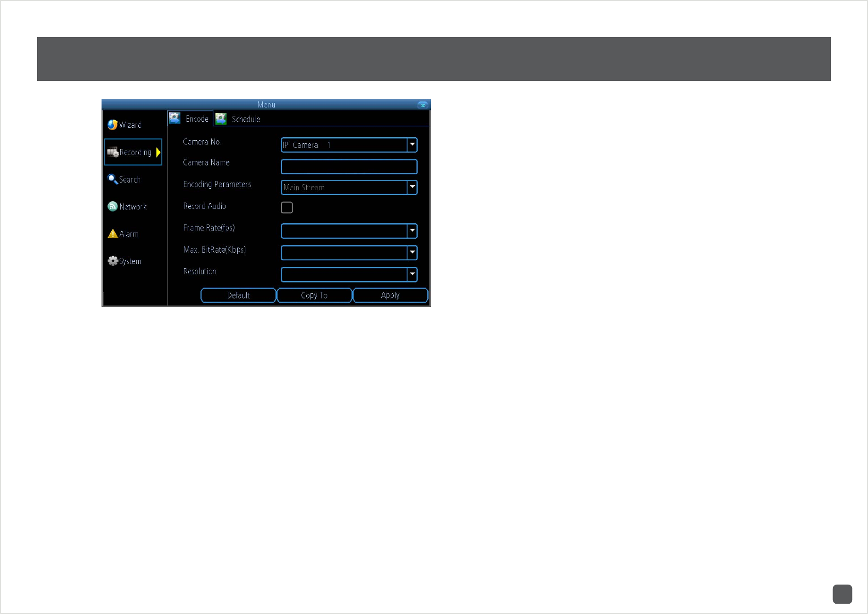This screenshot has width=868, height=614.
Task: Open the Search menu item
Action: point(124,179)
